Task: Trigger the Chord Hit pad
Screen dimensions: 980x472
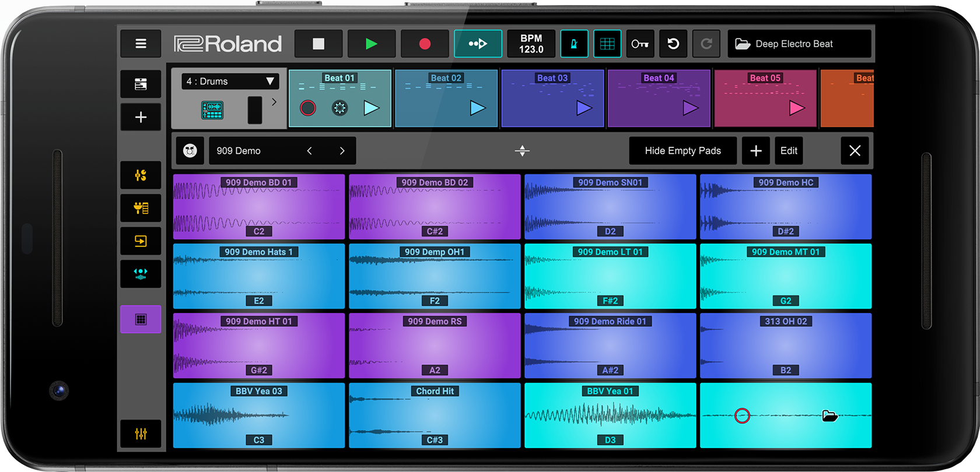Action: 435,415
